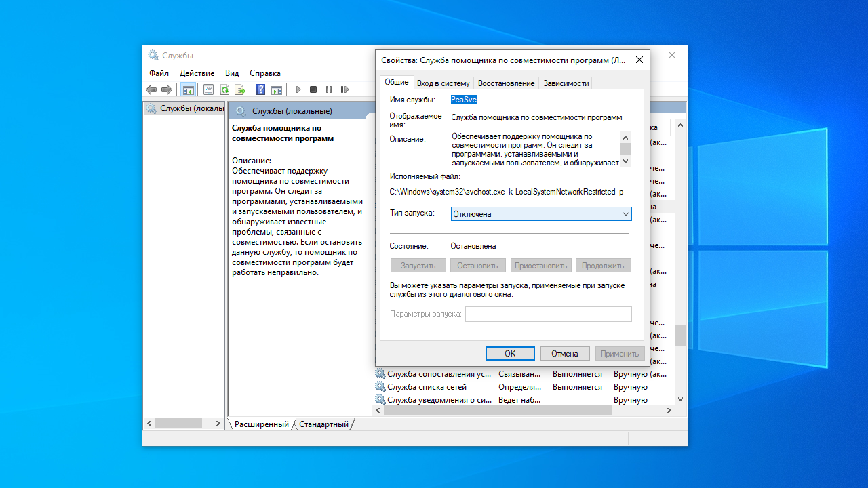Click the Pause service toolbar icon
The height and width of the screenshot is (488, 868).
pyautogui.click(x=329, y=89)
